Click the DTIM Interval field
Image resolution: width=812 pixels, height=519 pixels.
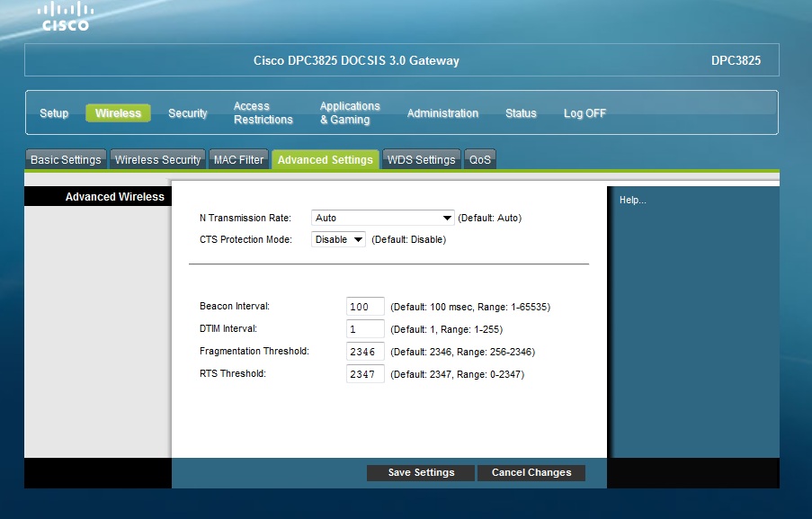tap(365, 329)
